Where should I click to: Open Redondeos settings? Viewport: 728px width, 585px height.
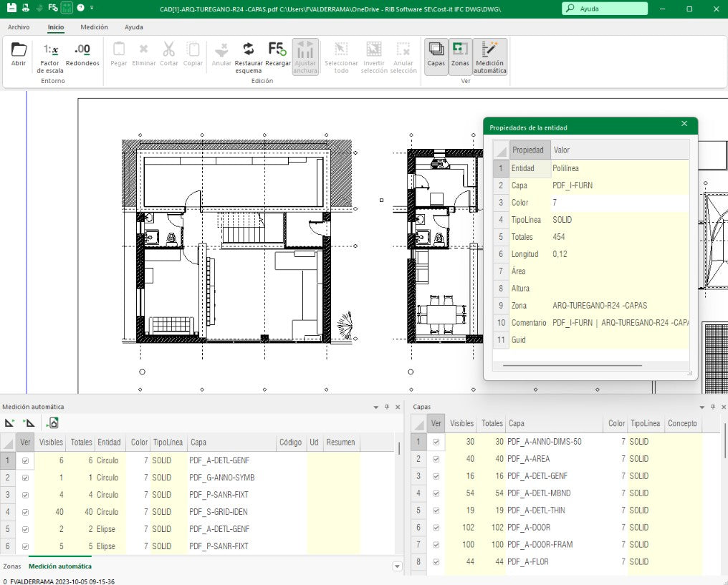pyautogui.click(x=82, y=54)
